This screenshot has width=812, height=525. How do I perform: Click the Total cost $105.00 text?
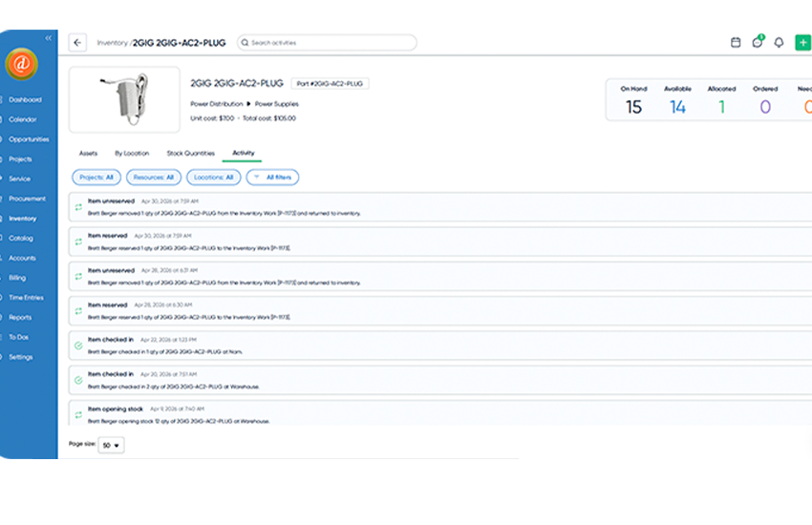pos(269,118)
